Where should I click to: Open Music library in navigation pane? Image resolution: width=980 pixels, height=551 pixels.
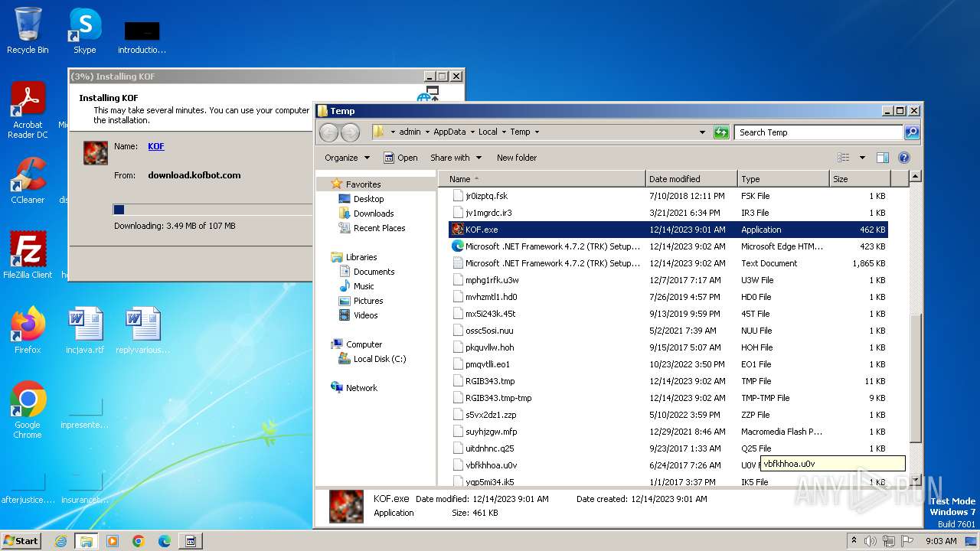coord(364,286)
